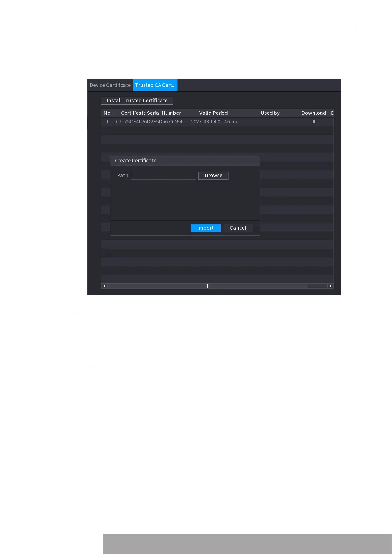Switch to Device Certificate tab
Screen dimensions: 392x554
coord(110,85)
